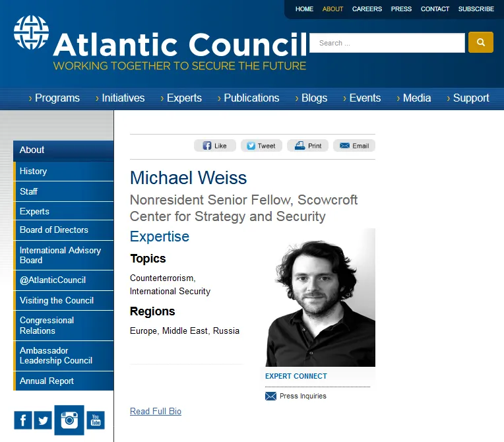The height and width of the screenshot is (442, 504).
Task: Click Michael Weiss's portrait photo
Action: click(x=321, y=298)
